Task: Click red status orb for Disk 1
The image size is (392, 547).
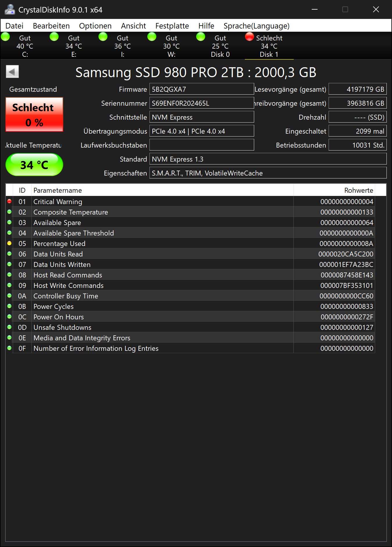Action: click(x=250, y=37)
